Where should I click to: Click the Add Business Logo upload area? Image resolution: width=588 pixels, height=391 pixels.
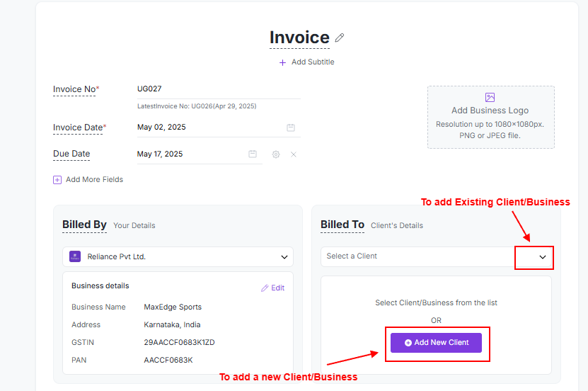pos(491,117)
